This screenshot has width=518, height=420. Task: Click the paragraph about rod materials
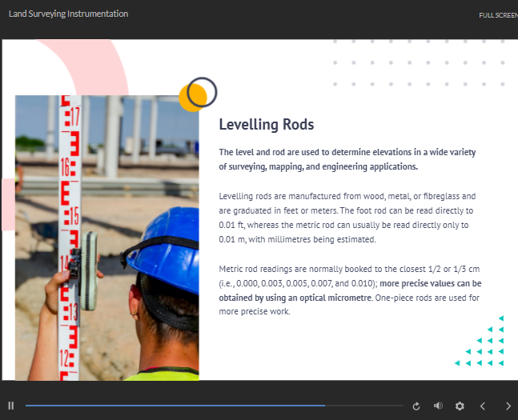[x=347, y=218]
